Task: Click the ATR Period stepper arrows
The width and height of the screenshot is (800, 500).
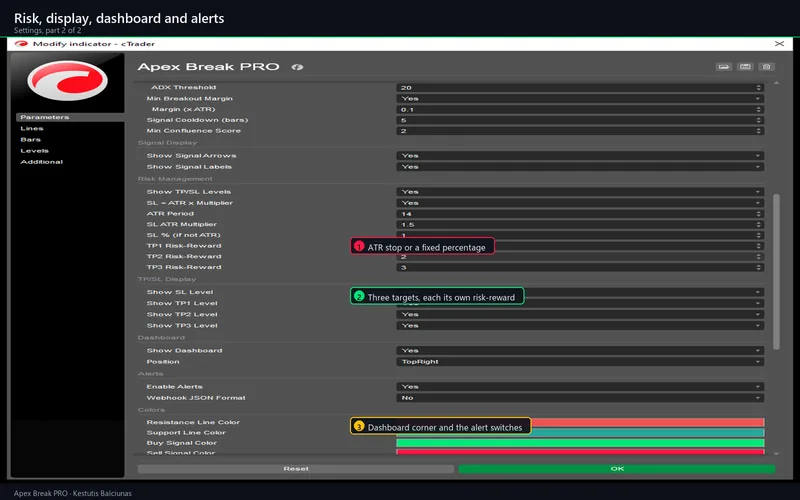Action: pyautogui.click(x=759, y=214)
